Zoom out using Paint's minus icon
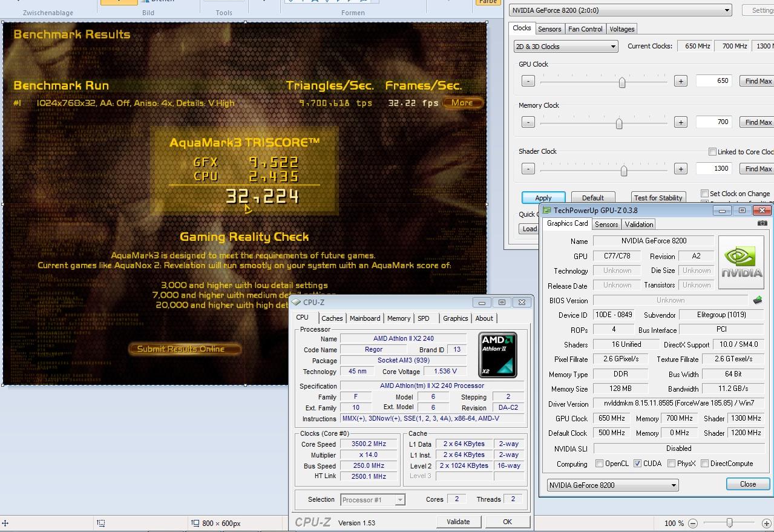 click(693, 523)
